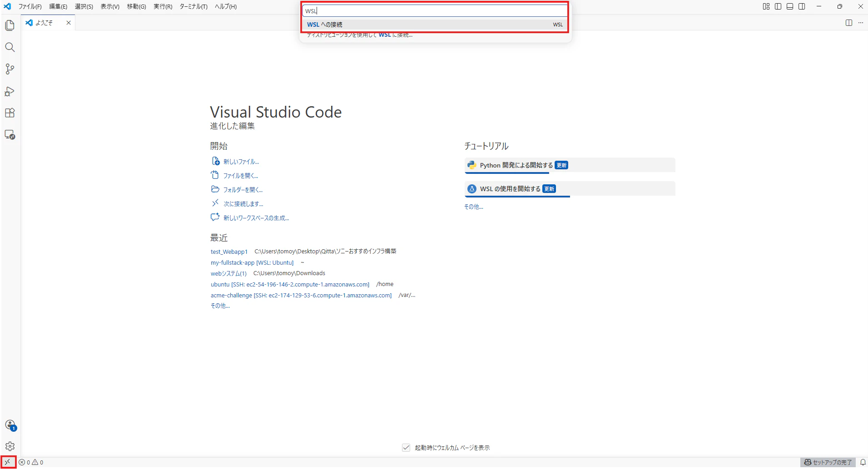
Task: Open the Explorer view in activity bar
Action: pos(10,25)
